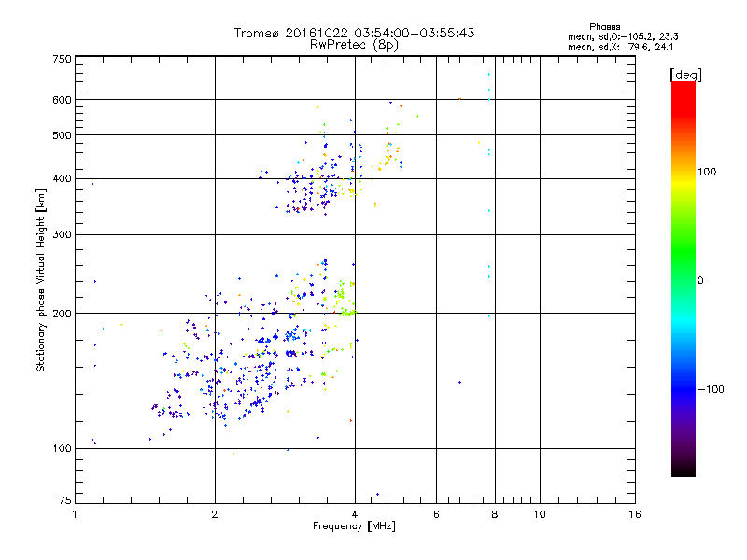
Task: Click the '8' x-axis frequency label
Action: coord(495,514)
